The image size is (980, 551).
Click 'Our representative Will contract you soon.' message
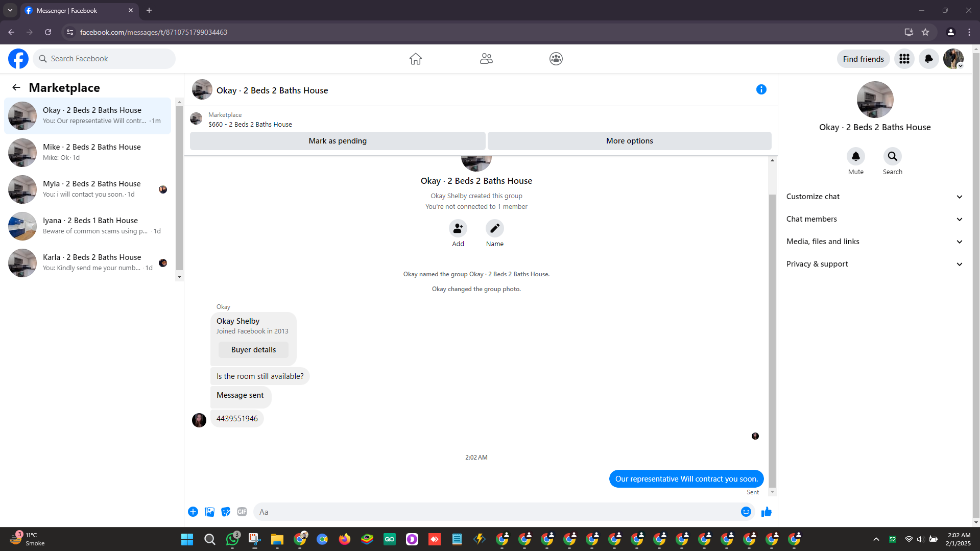coord(686,479)
